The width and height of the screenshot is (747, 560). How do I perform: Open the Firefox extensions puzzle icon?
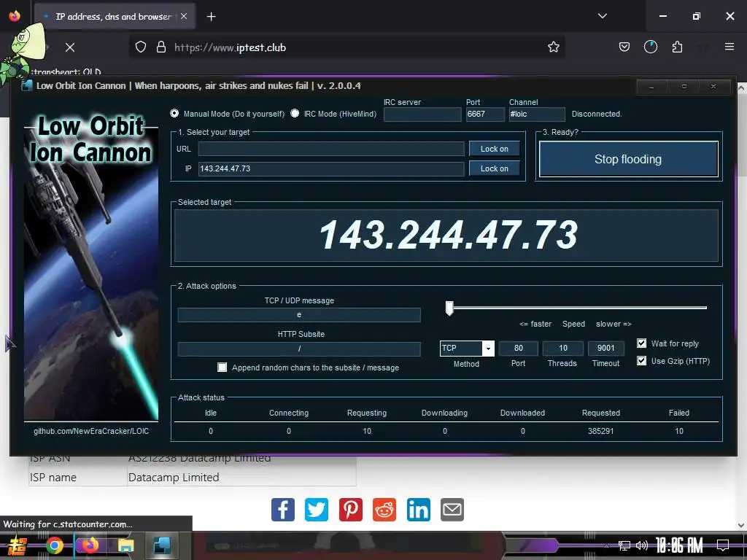pos(677,47)
